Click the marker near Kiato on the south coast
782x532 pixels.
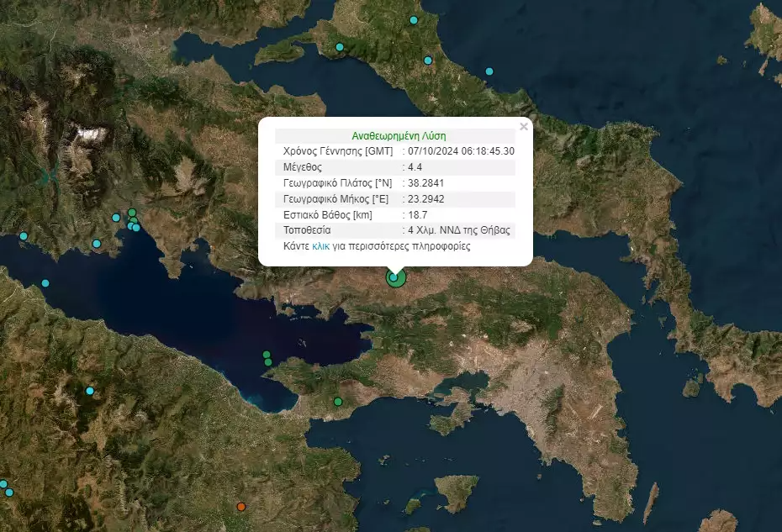coord(336,403)
